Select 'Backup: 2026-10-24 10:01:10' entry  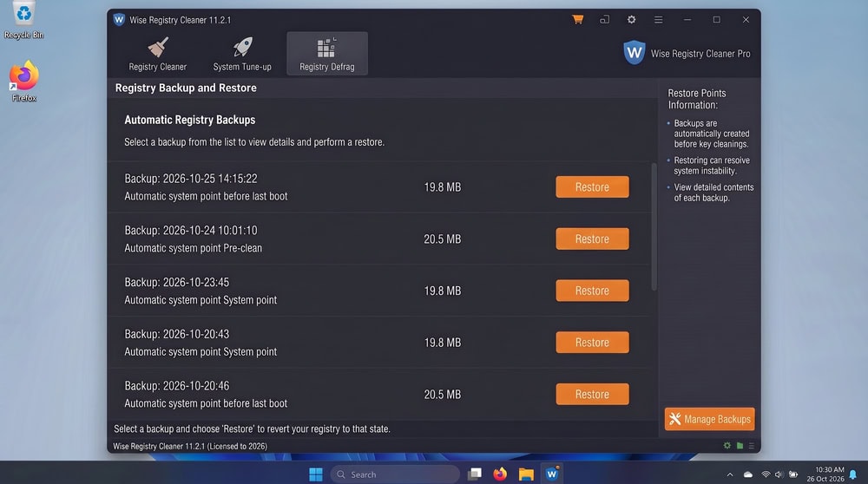pyautogui.click(x=378, y=239)
